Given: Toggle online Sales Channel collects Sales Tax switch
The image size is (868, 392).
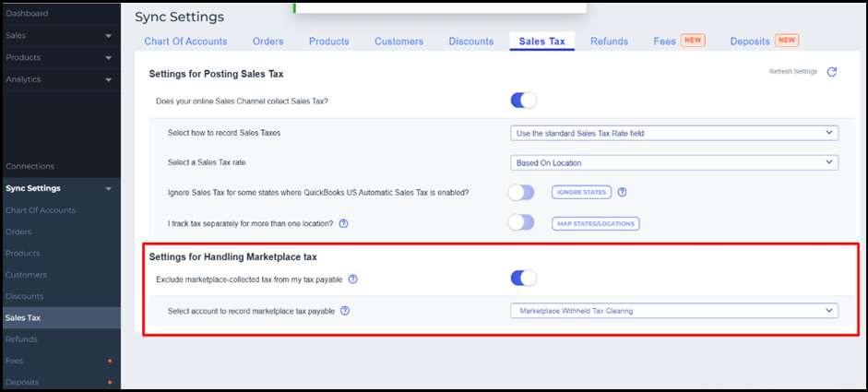Looking at the screenshot, I should (x=523, y=101).
